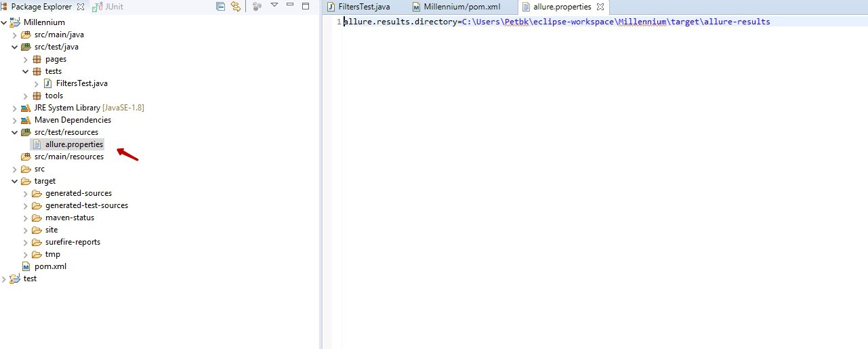The height and width of the screenshot is (349, 868).
Task: Click 'allure.results.directory' key in editor
Action: coord(400,22)
